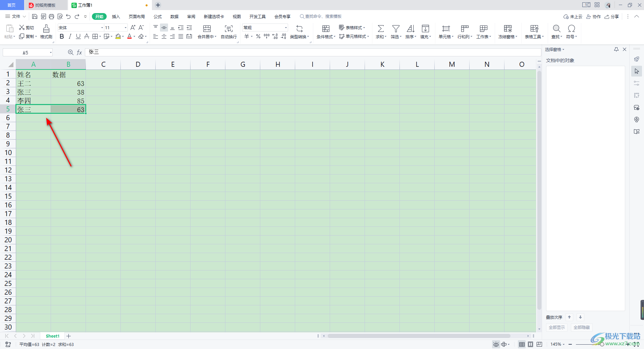Apply the red font color swatch

[129, 36]
